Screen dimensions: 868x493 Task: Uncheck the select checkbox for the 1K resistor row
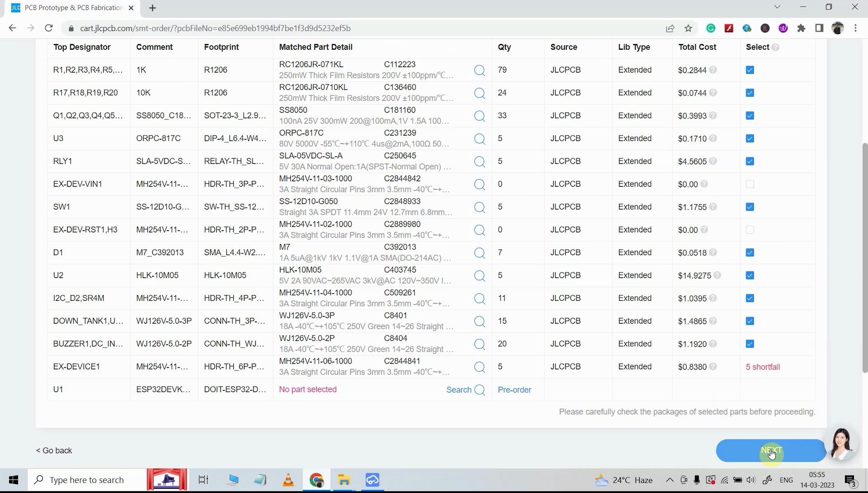[750, 70]
